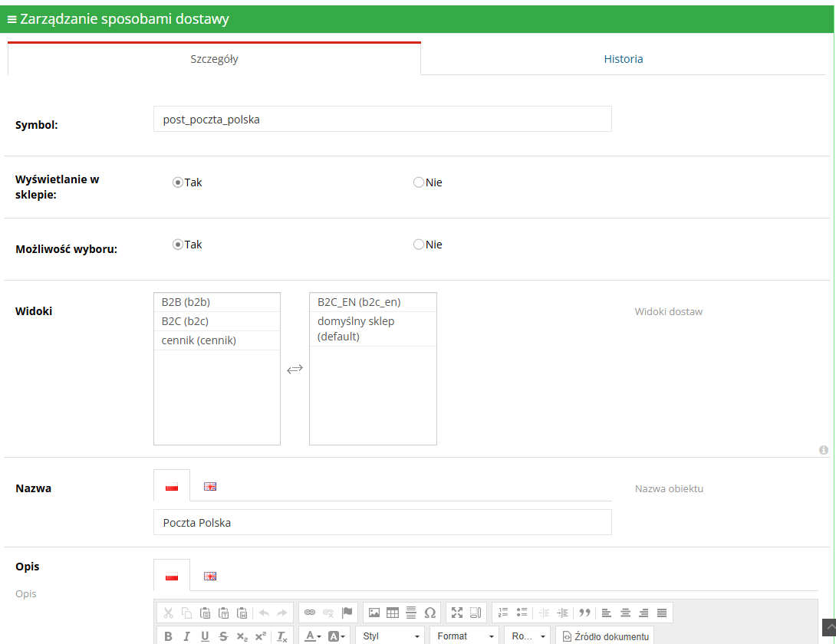The width and height of the screenshot is (836, 644).
Task: Insert an image into the description
Action: 374,613
